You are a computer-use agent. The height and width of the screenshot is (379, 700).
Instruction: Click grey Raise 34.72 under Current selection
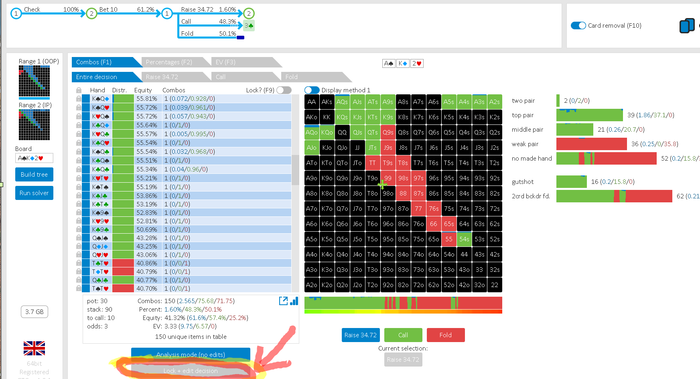(403, 360)
